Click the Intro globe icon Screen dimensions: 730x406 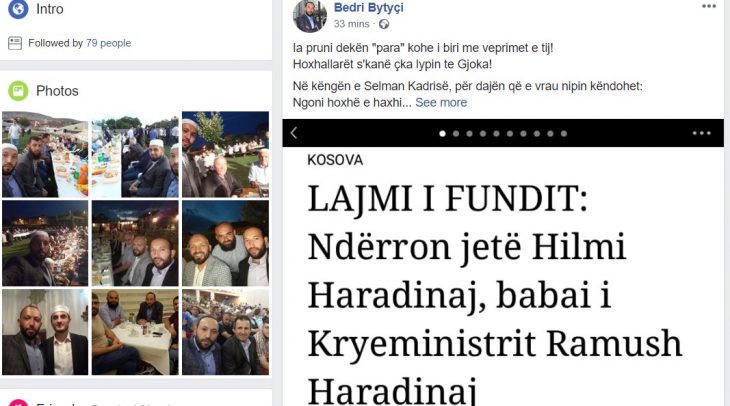[x=18, y=8]
